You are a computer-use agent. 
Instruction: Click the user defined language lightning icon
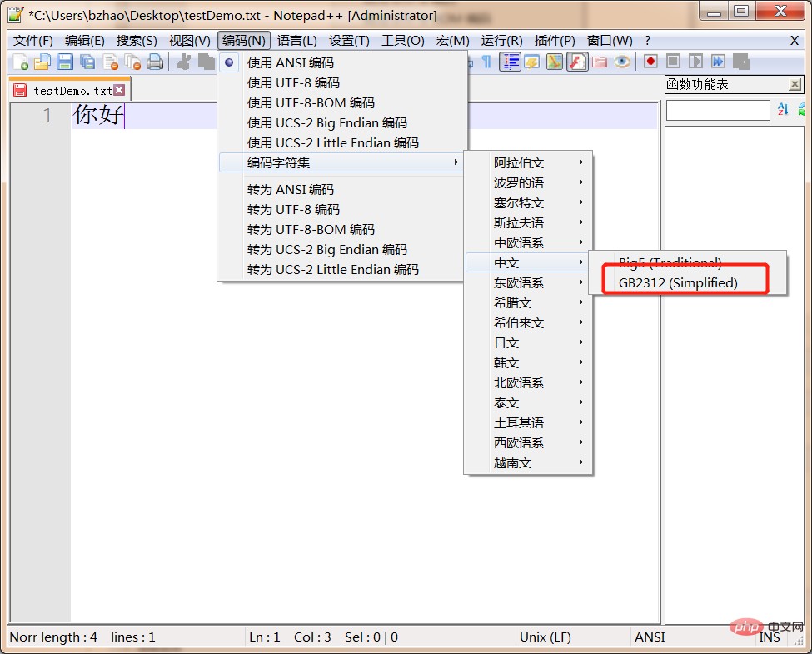(532, 62)
